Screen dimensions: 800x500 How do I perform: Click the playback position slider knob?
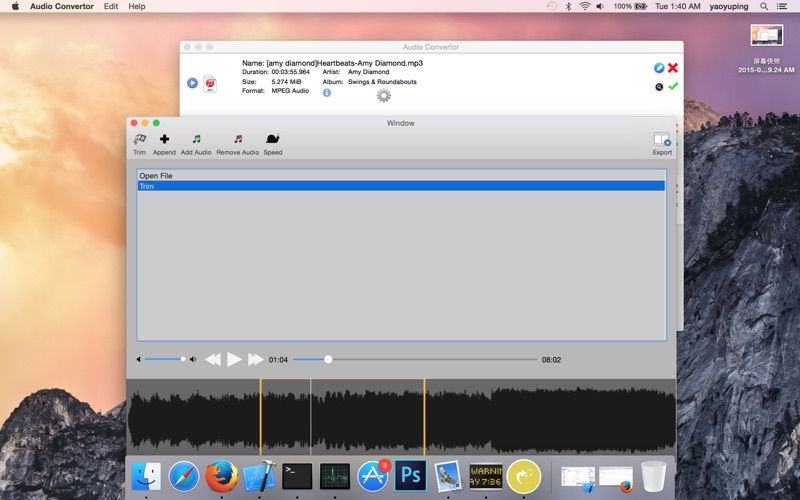tap(329, 359)
